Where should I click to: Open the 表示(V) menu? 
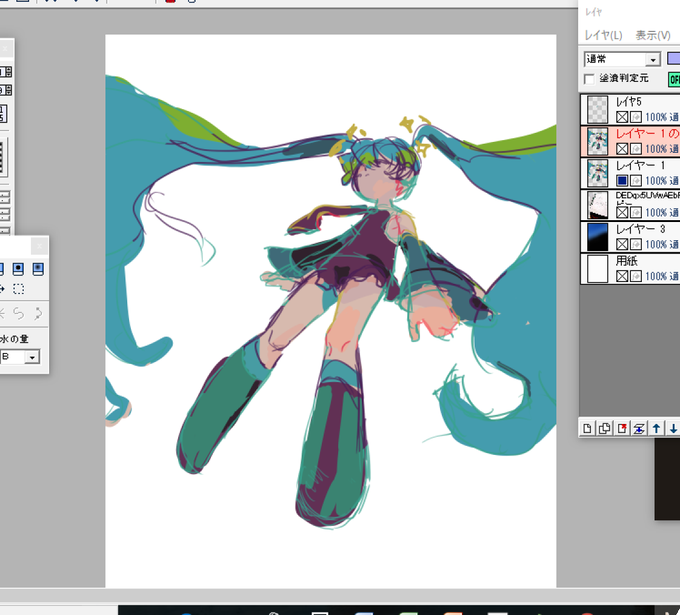(653, 35)
